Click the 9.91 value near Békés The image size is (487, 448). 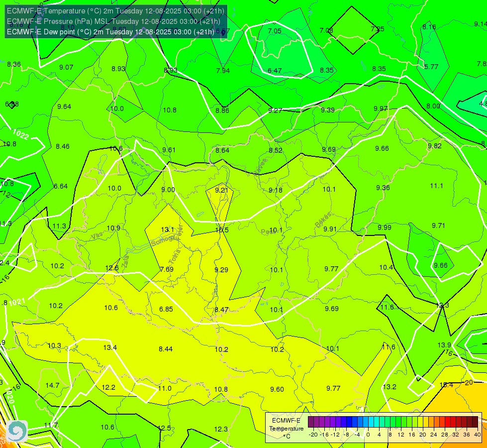[330, 229]
